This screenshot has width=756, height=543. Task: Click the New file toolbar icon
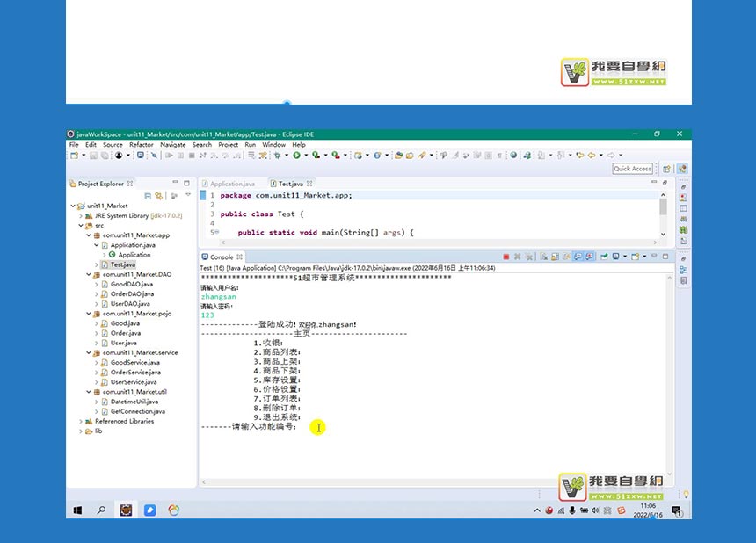coord(74,156)
